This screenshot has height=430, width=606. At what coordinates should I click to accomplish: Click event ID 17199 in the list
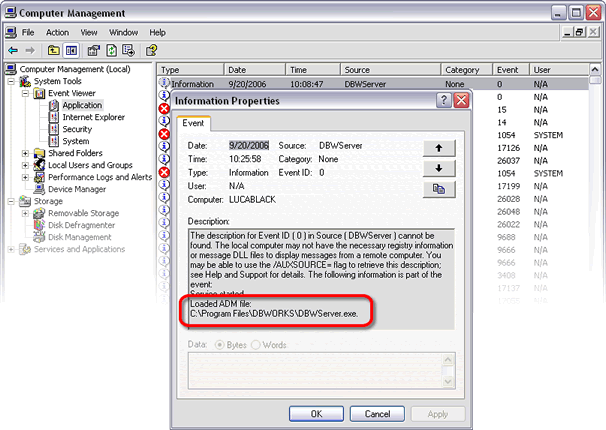(x=508, y=186)
